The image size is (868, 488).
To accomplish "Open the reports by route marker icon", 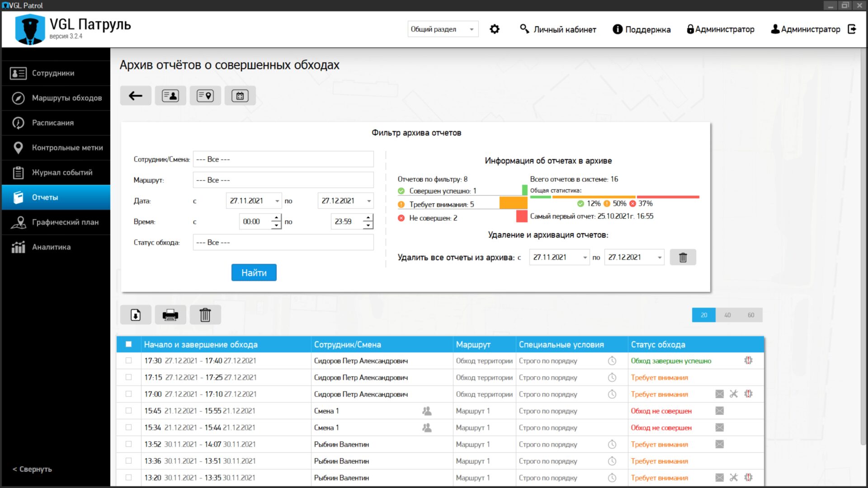I will click(x=205, y=96).
